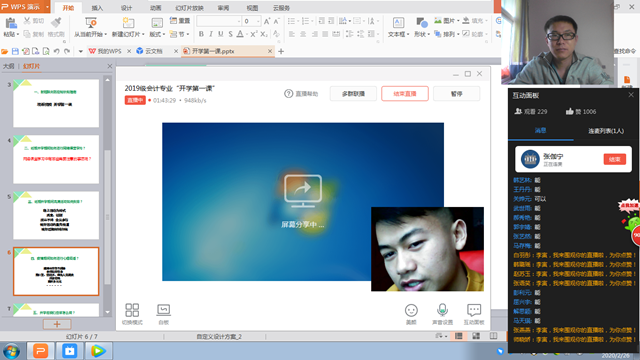640x360 pixels.
Task: Open the whiteboard tool
Action: (x=164, y=310)
